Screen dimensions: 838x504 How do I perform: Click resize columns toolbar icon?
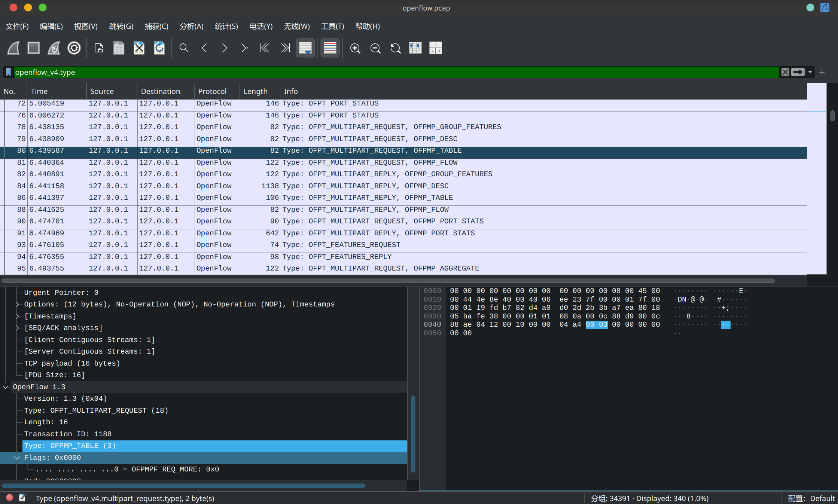(x=415, y=48)
